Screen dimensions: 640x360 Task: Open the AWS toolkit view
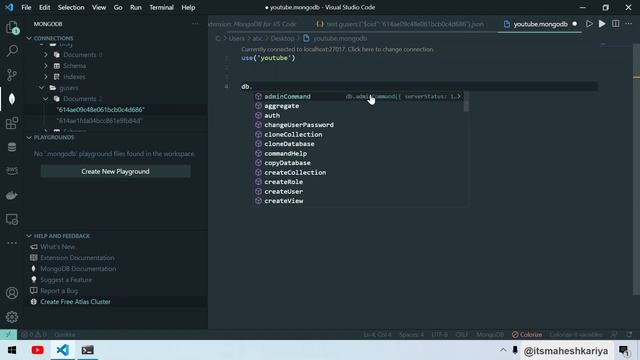(x=12, y=171)
